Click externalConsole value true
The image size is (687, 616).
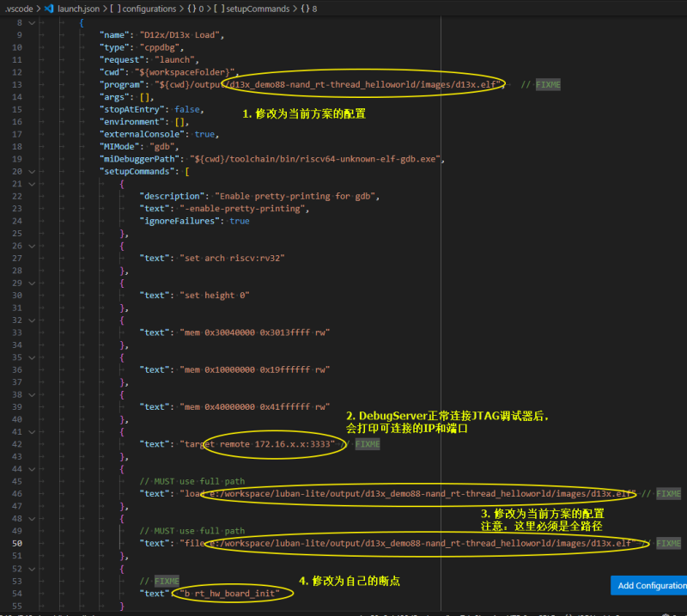pos(204,134)
